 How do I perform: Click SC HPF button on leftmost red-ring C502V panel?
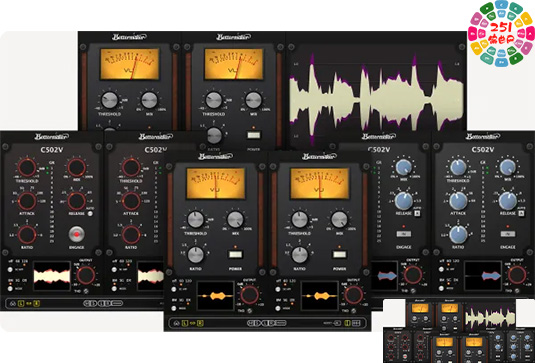(x=10, y=270)
